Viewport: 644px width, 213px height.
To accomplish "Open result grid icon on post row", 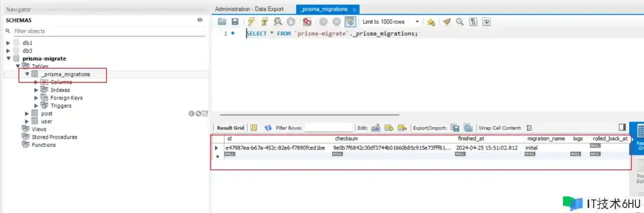I will (205, 114).
